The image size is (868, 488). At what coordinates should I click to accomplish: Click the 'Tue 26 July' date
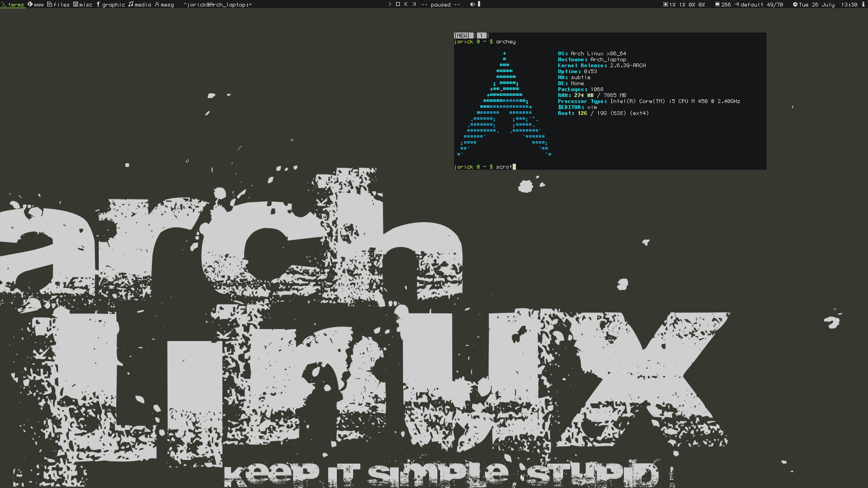[x=817, y=4]
